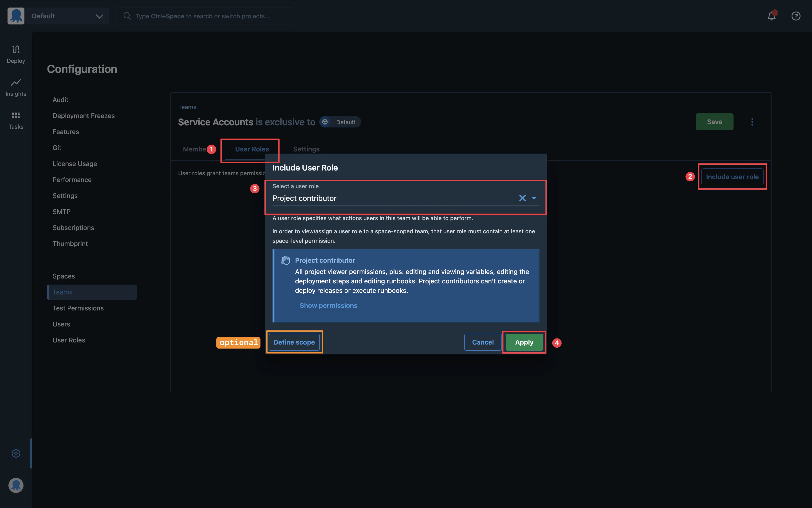812x508 pixels.
Task: Click the search magnifier icon
Action: point(127,16)
